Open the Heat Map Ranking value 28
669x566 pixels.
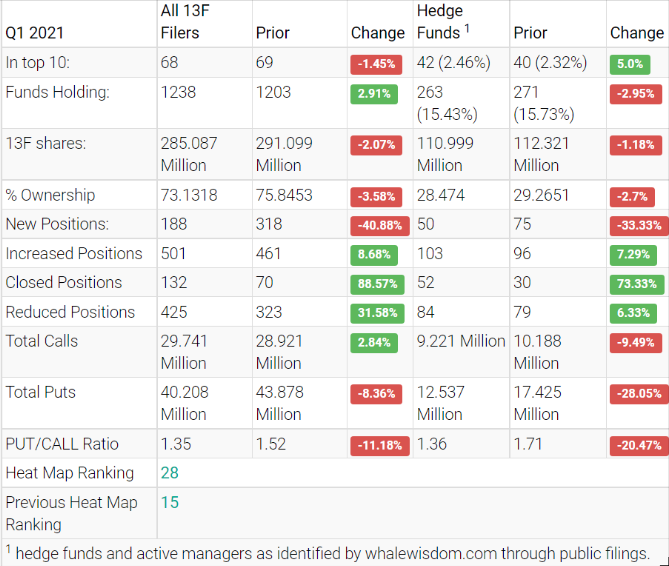[169, 472]
